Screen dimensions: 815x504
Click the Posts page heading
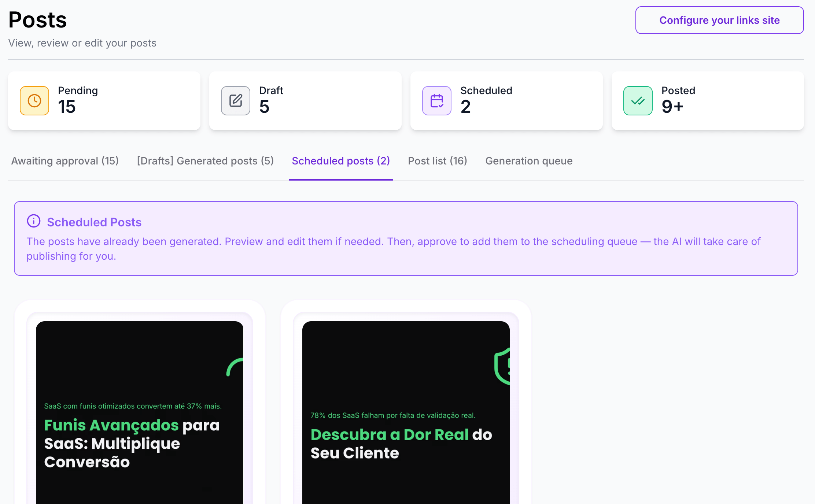click(x=37, y=20)
